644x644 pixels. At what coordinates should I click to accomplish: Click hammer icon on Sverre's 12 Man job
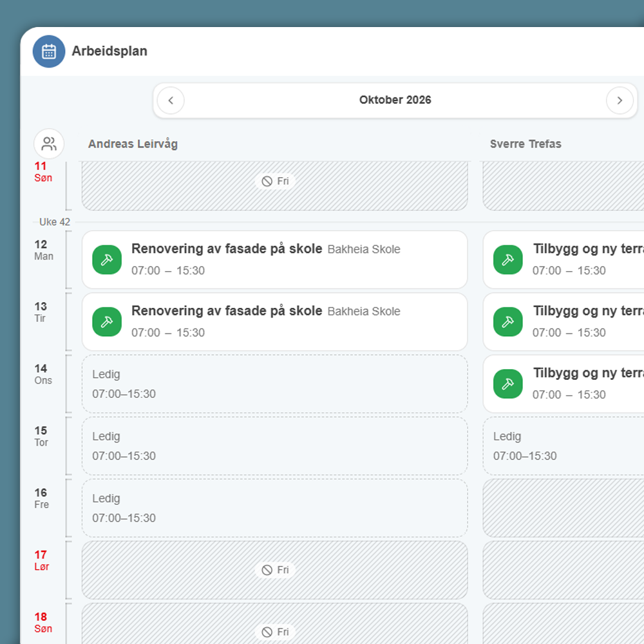508,260
